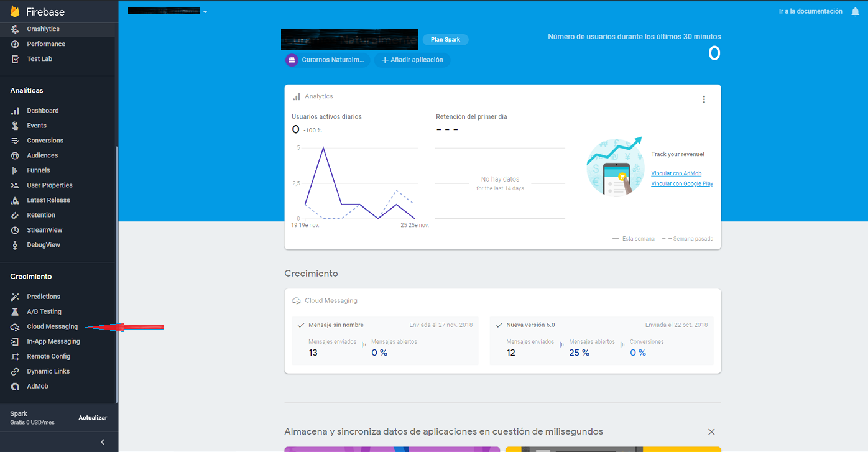This screenshot has height=452, width=868.
Task: Open Performance via its gauge icon
Action: click(x=16, y=44)
